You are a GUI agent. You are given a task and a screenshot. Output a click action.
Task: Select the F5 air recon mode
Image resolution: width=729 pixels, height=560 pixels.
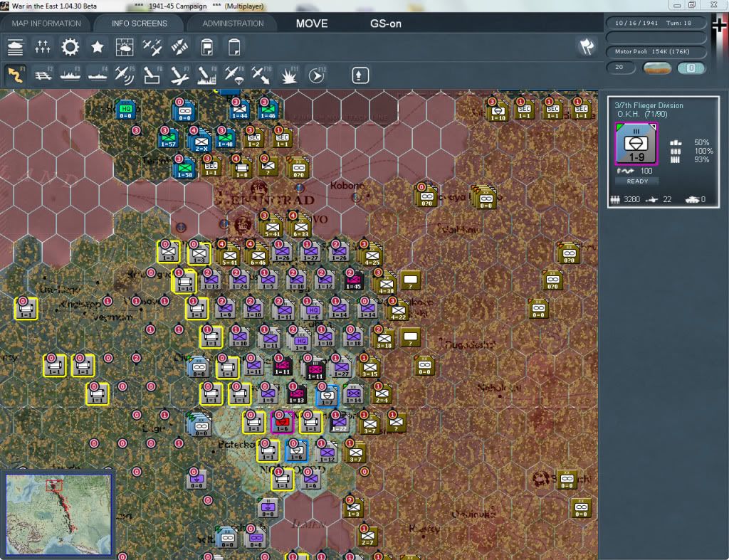coord(125,75)
